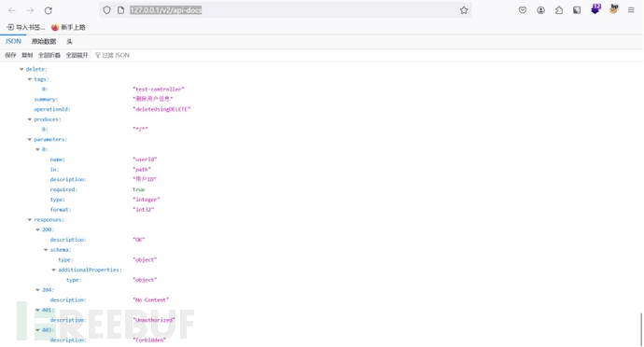Select the "Unauthorized" value
The image size is (644, 347).
click(154, 320)
